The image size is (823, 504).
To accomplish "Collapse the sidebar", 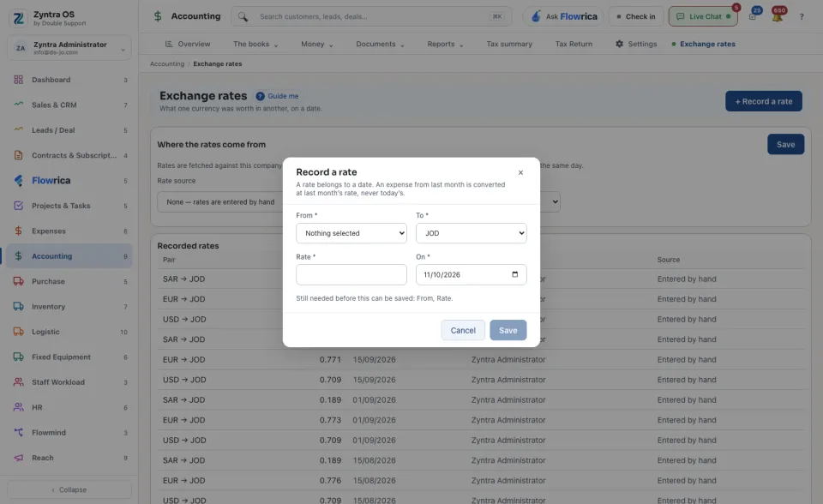I will pyautogui.click(x=69, y=489).
